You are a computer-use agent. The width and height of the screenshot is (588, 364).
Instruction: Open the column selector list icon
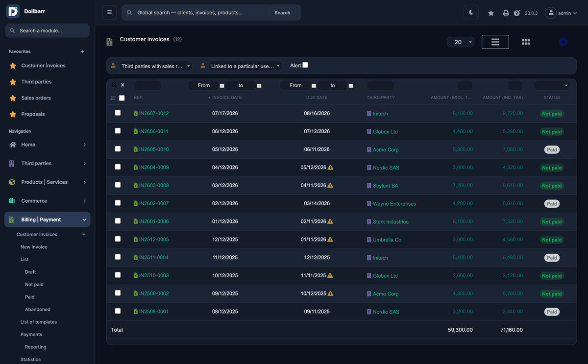click(113, 98)
